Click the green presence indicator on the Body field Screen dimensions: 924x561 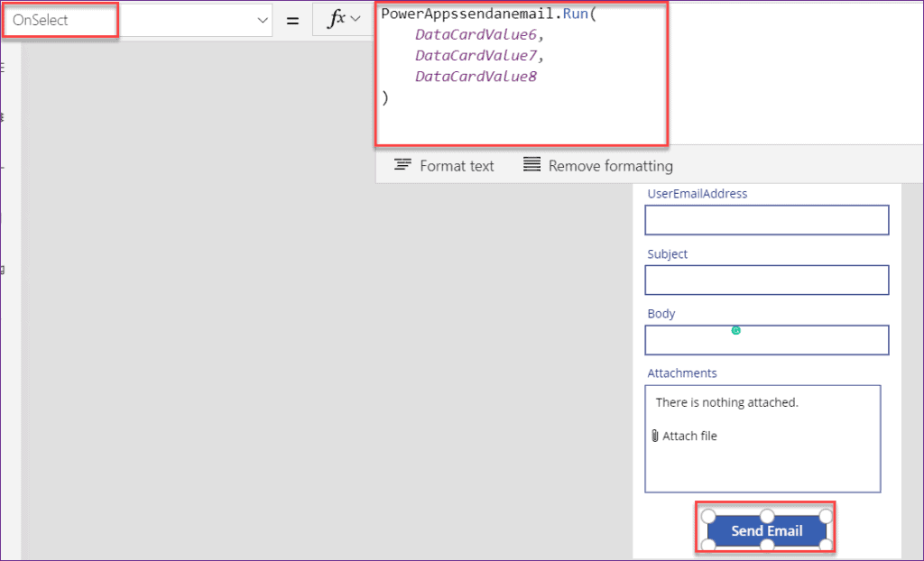[736, 329]
